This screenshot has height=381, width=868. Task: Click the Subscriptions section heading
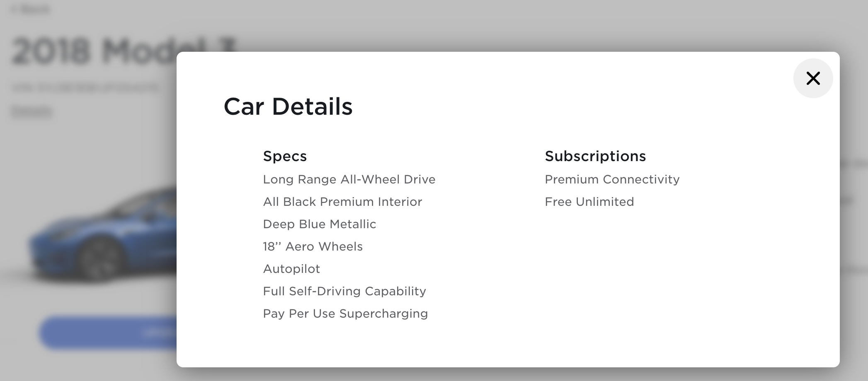tap(595, 156)
